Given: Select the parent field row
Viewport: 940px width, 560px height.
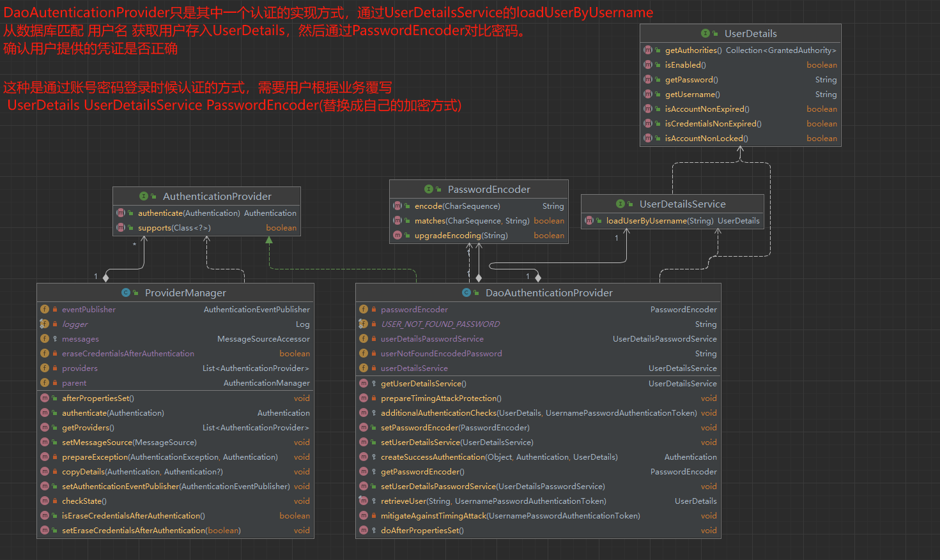Looking at the screenshot, I should pos(175,382).
